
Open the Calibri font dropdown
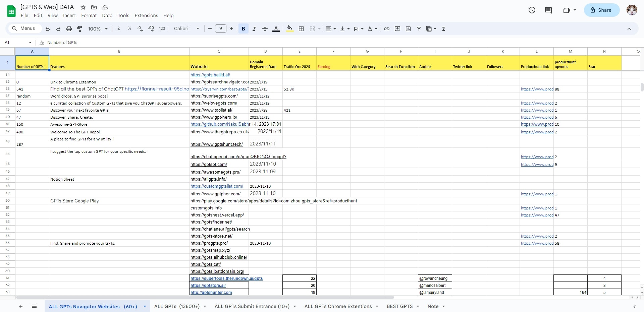coord(186,29)
